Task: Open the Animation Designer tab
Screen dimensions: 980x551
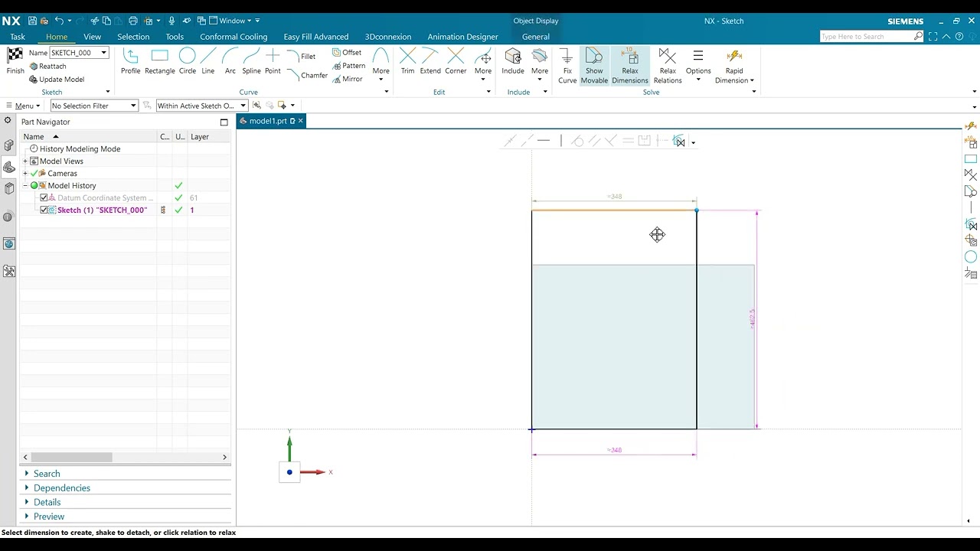Action: point(462,37)
